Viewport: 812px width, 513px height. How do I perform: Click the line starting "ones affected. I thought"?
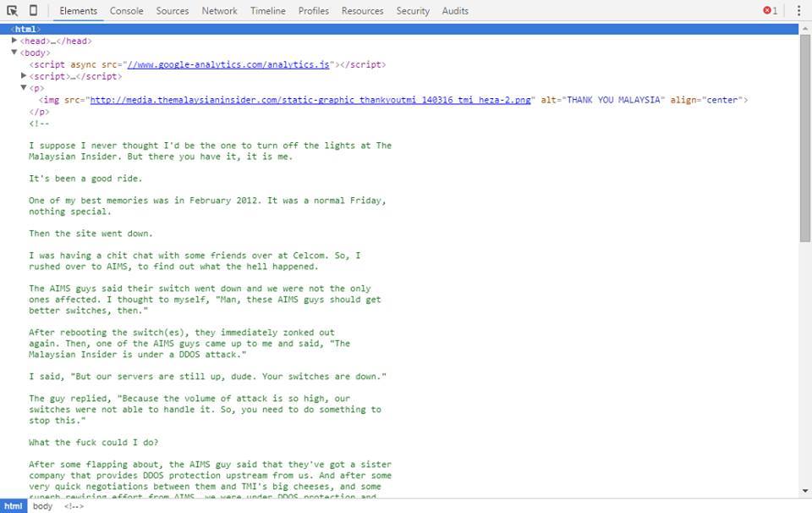pyautogui.click(x=205, y=300)
